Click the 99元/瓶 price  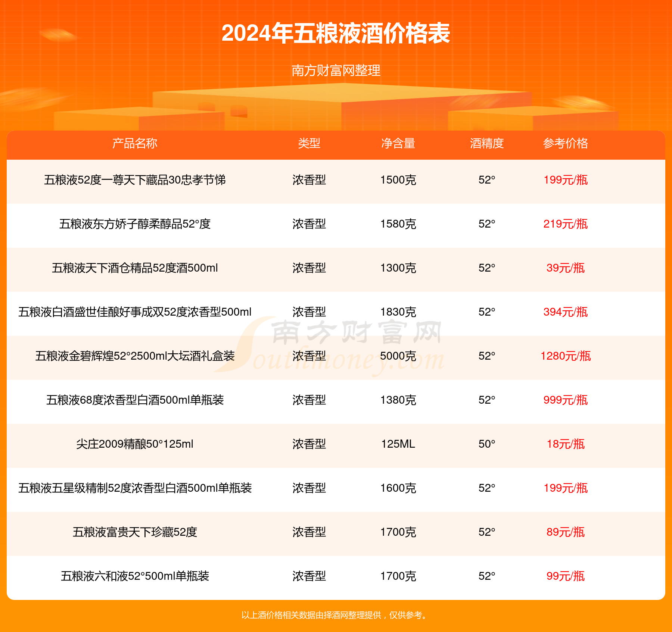click(566, 576)
